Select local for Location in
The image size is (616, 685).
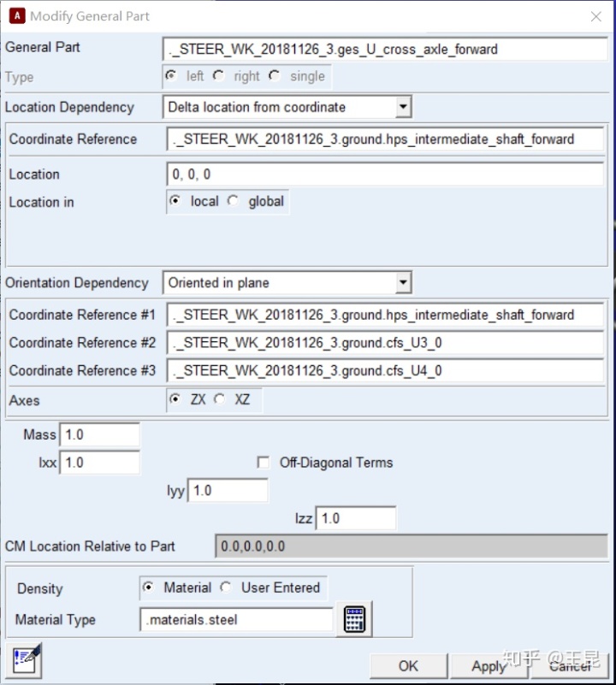[175, 202]
